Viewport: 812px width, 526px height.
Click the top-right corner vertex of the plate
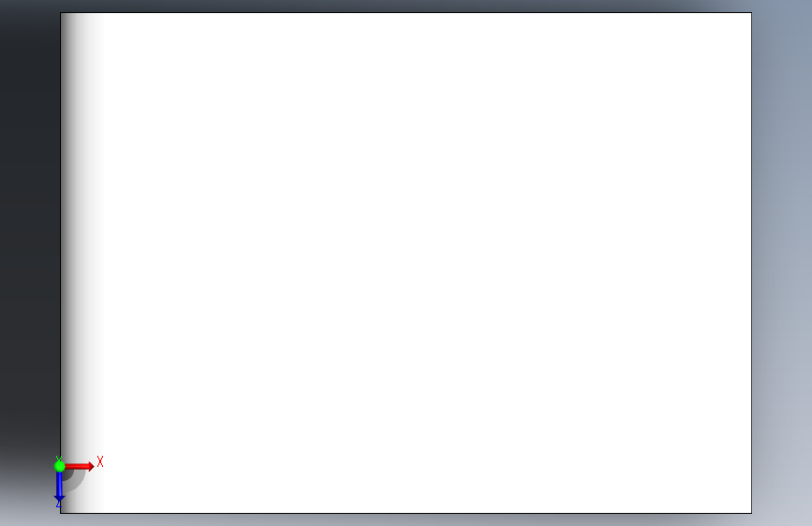751,13
